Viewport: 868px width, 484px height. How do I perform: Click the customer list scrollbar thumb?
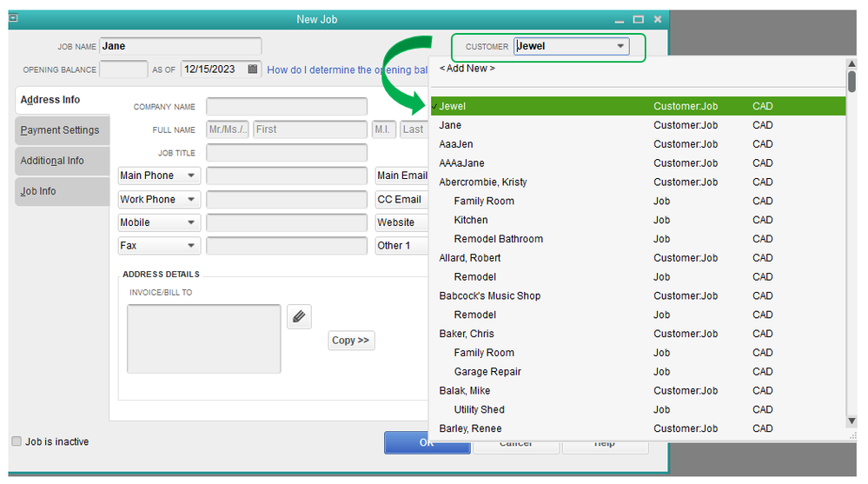(852, 81)
